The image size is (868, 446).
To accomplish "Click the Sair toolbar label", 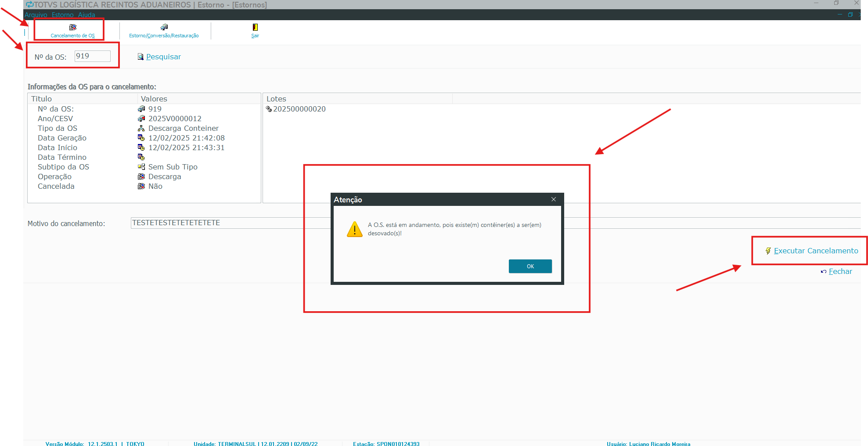I will [x=255, y=36].
